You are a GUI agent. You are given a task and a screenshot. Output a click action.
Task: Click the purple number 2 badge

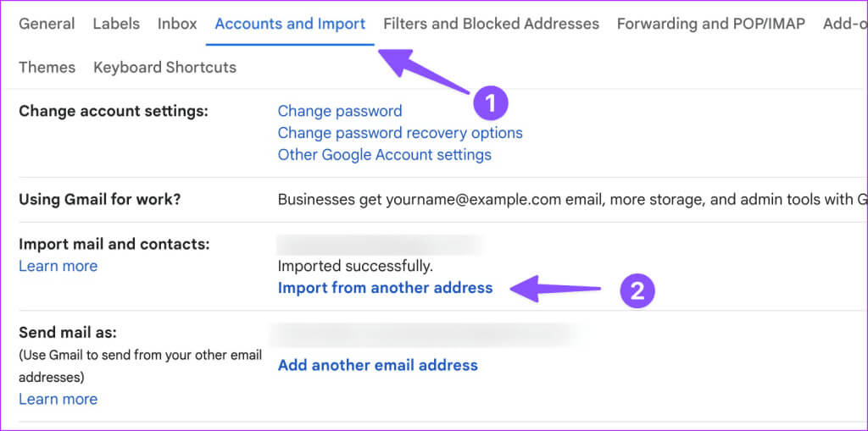pyautogui.click(x=637, y=291)
